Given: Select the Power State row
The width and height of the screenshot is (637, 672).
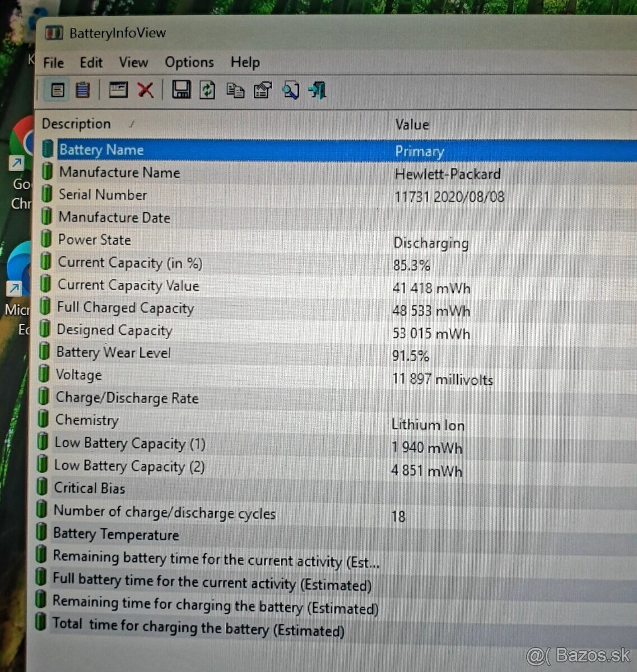Looking at the screenshot, I should tap(94, 240).
